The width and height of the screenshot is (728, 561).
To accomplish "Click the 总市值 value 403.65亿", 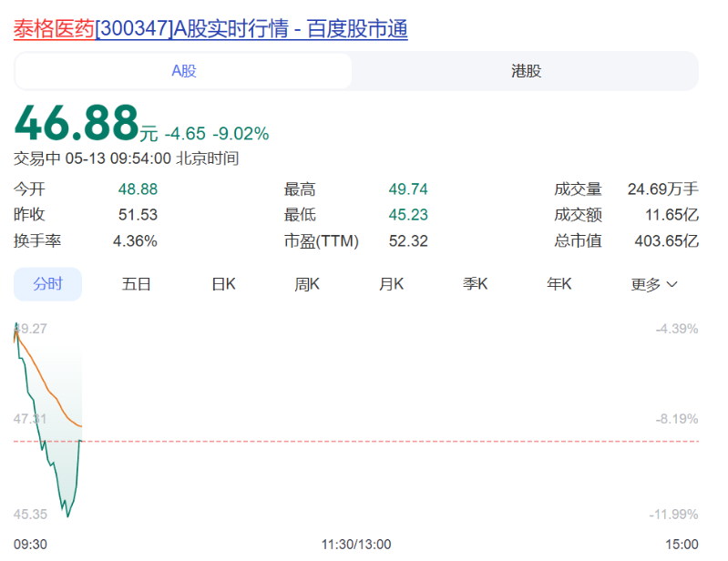I will pos(666,240).
